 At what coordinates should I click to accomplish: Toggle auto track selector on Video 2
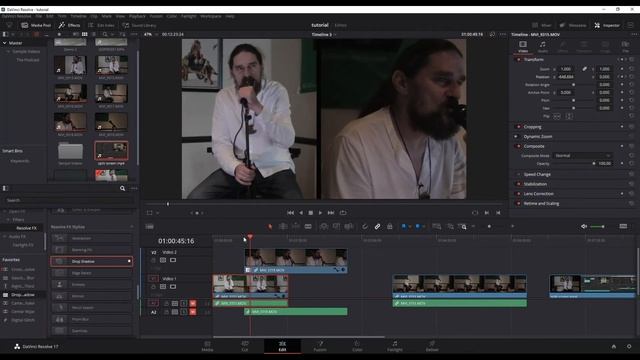[163, 260]
